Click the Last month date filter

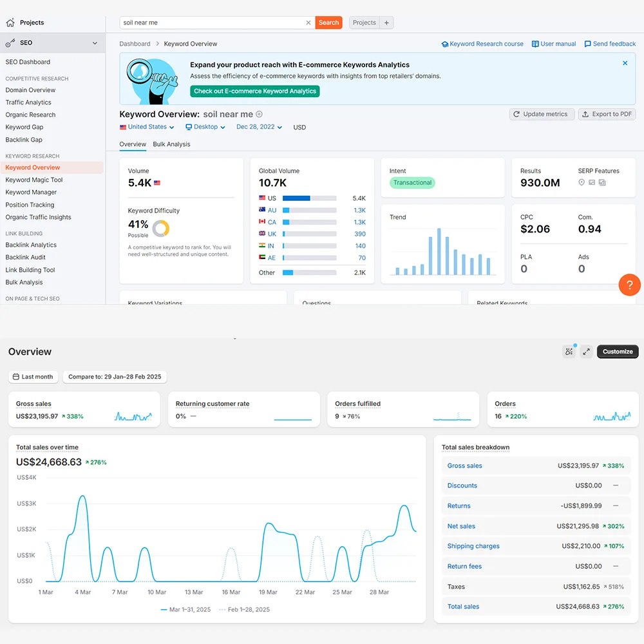point(33,377)
